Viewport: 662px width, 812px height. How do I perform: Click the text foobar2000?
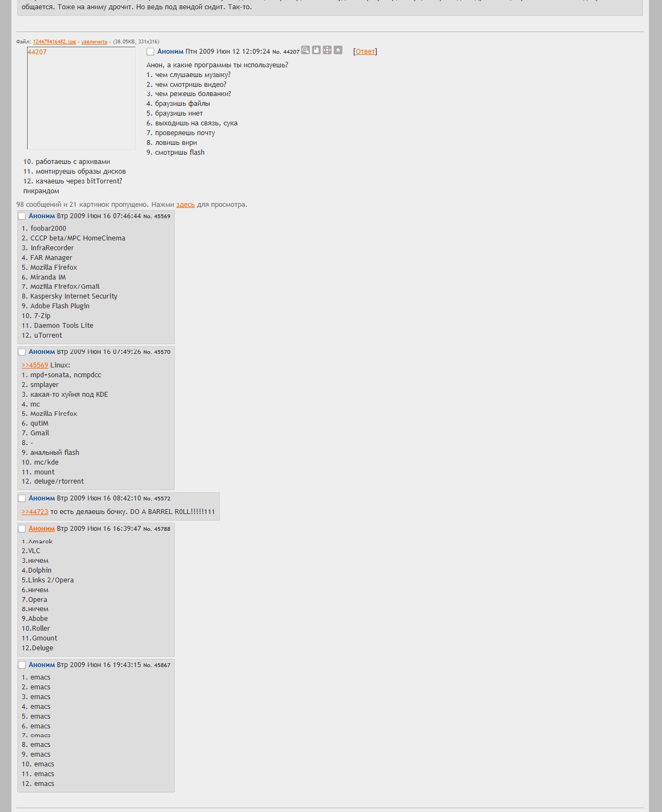pos(48,229)
